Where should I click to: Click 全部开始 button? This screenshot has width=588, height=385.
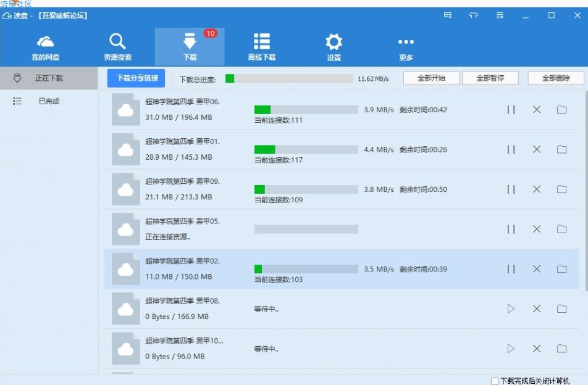pos(431,78)
